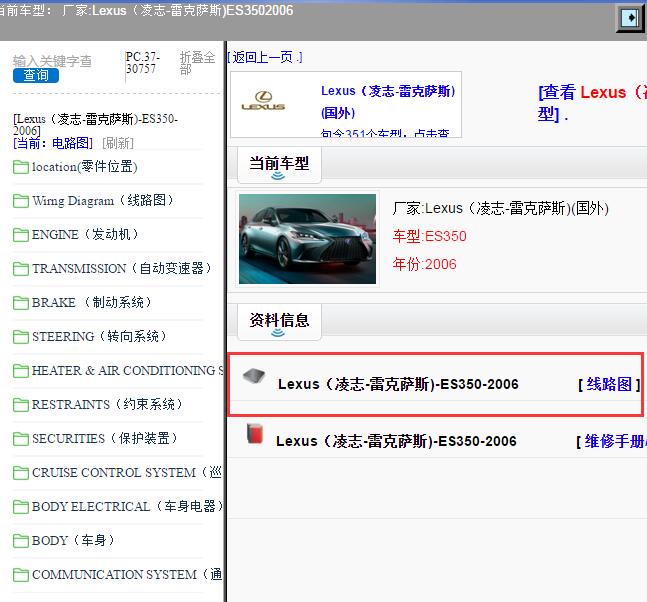The width and height of the screenshot is (647, 602).
Task: Click the folder icon beside HEATER & AIR CONDITIONING
Action: click(x=21, y=371)
